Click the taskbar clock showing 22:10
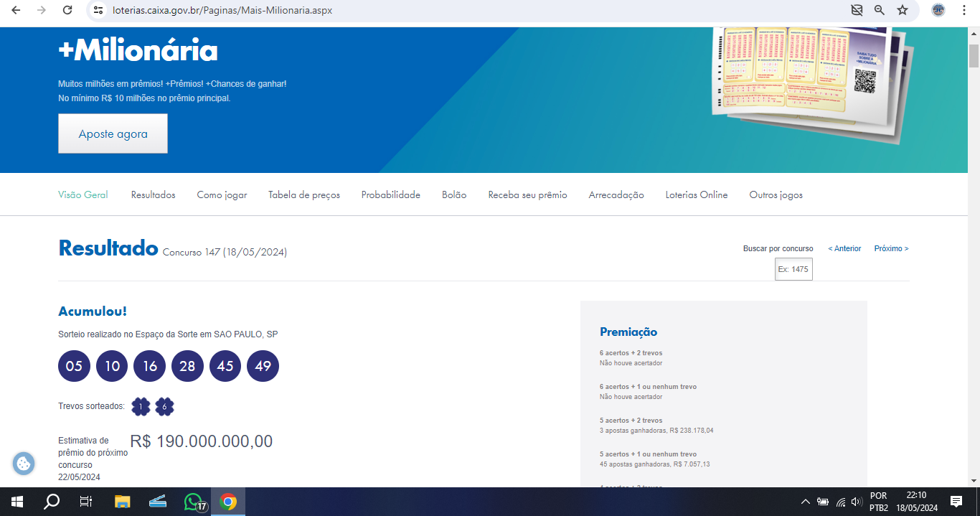Screen dimensions: 980x516 (916, 502)
